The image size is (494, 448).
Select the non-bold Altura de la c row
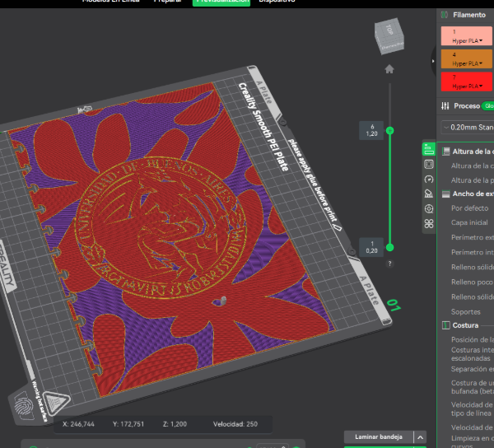point(472,166)
